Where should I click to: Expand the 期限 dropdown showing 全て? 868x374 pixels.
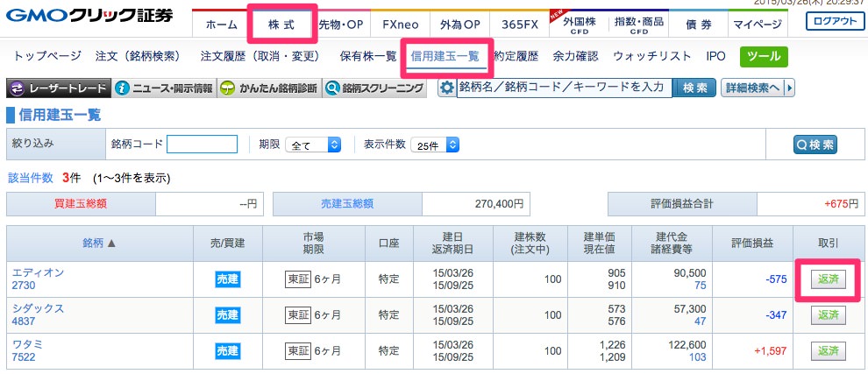click(x=313, y=145)
